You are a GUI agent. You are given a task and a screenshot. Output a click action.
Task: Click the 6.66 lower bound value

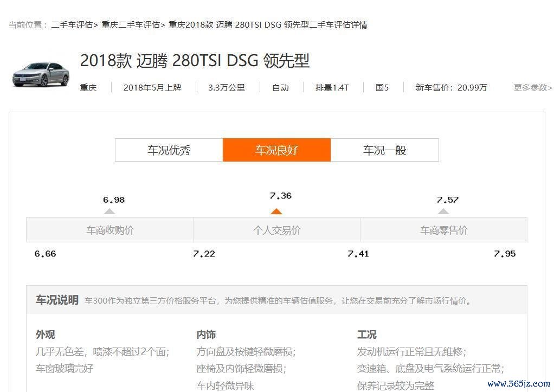point(45,254)
